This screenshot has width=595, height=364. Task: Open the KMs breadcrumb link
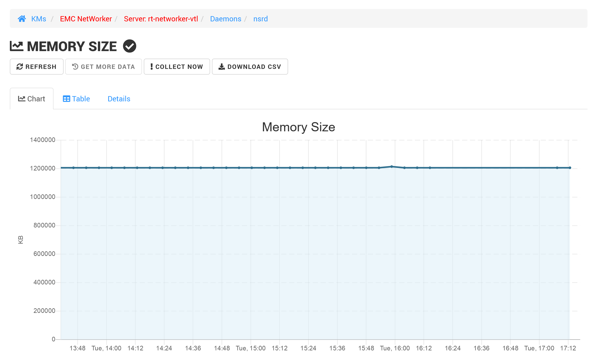(39, 19)
